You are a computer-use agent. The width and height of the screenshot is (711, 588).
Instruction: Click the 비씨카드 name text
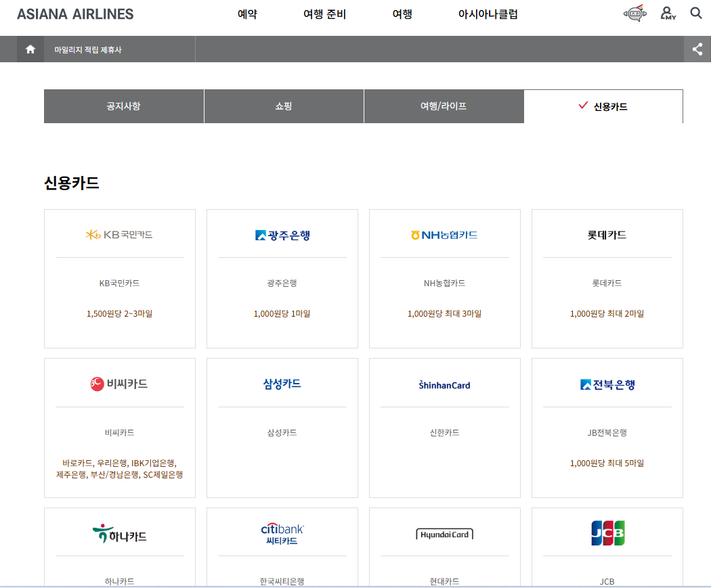[x=119, y=432]
